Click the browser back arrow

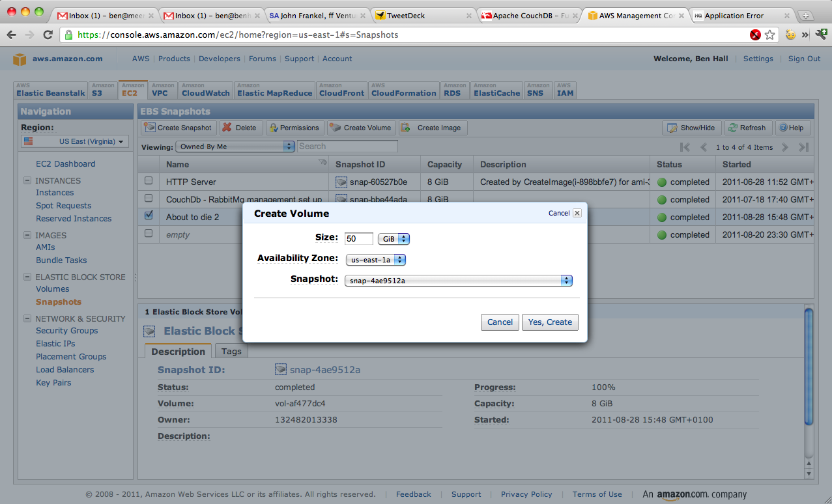click(12, 35)
